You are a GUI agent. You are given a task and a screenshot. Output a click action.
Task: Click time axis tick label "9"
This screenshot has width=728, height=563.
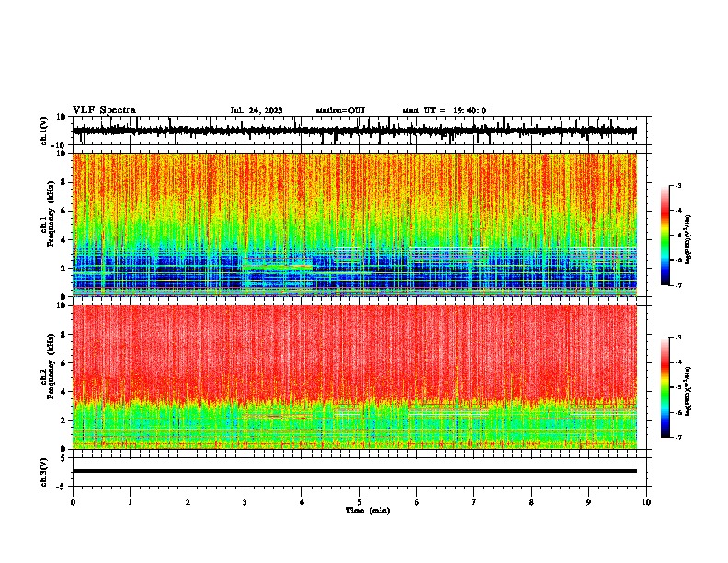click(x=588, y=502)
